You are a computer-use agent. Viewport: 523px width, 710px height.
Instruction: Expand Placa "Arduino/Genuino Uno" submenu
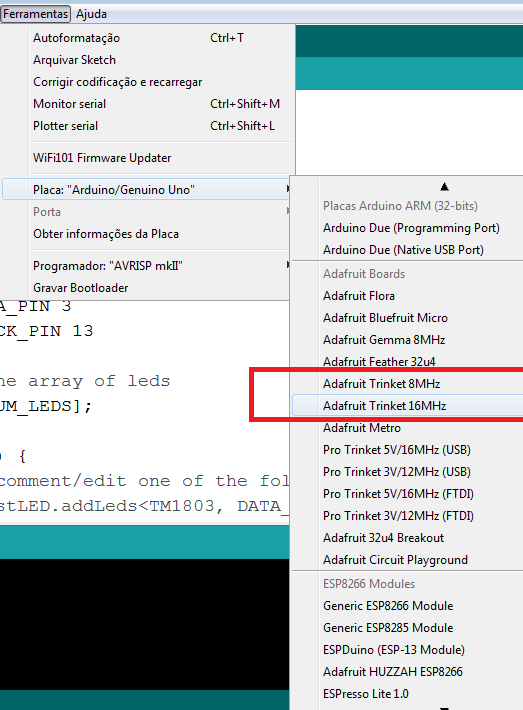[148, 189]
